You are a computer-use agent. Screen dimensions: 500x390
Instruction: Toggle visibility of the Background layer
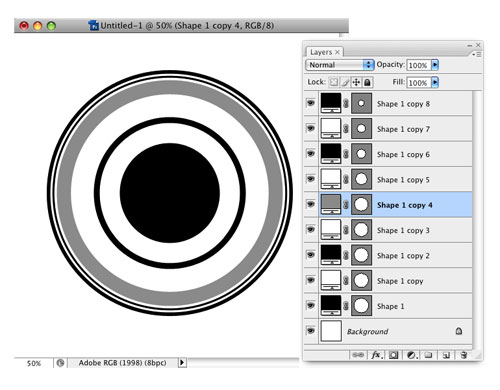coord(311,331)
